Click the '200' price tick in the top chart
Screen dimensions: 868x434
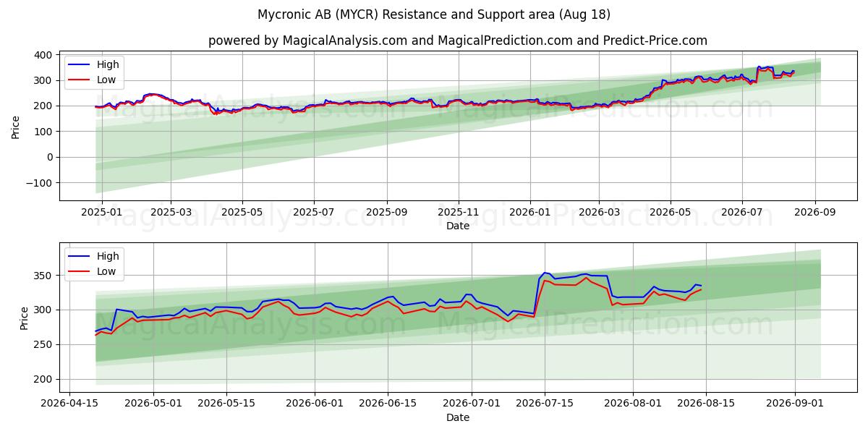click(43, 106)
